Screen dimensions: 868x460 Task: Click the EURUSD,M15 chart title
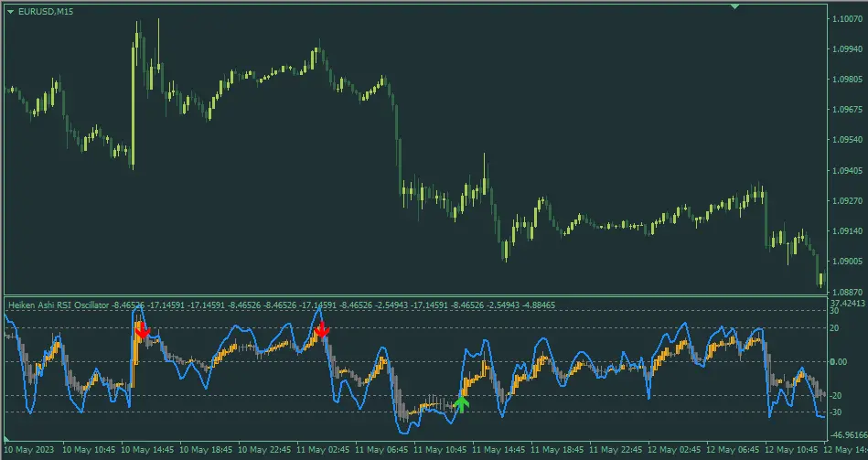pos(45,10)
